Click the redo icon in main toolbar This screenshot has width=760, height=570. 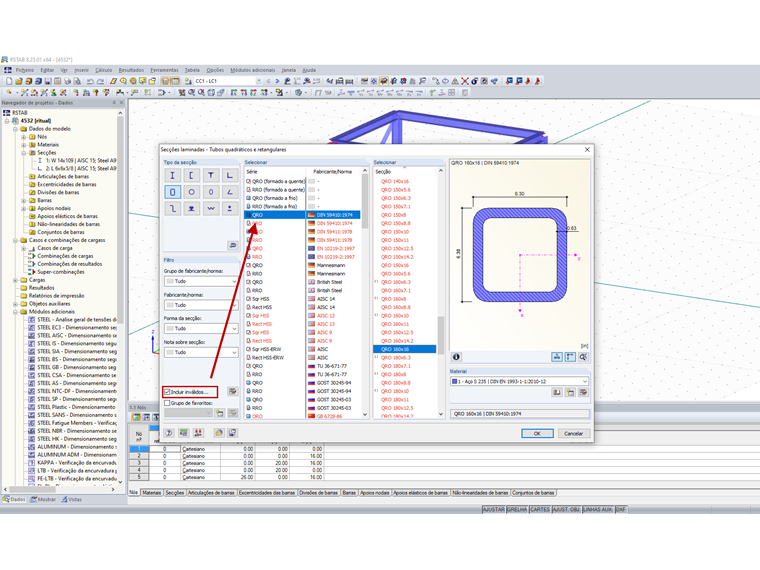coord(100,81)
